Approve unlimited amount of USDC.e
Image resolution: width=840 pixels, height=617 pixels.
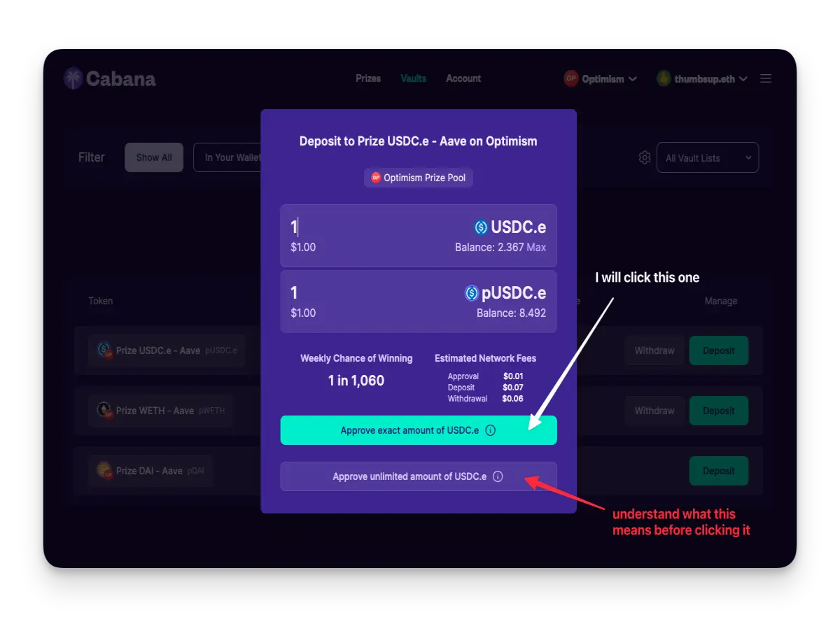(419, 476)
